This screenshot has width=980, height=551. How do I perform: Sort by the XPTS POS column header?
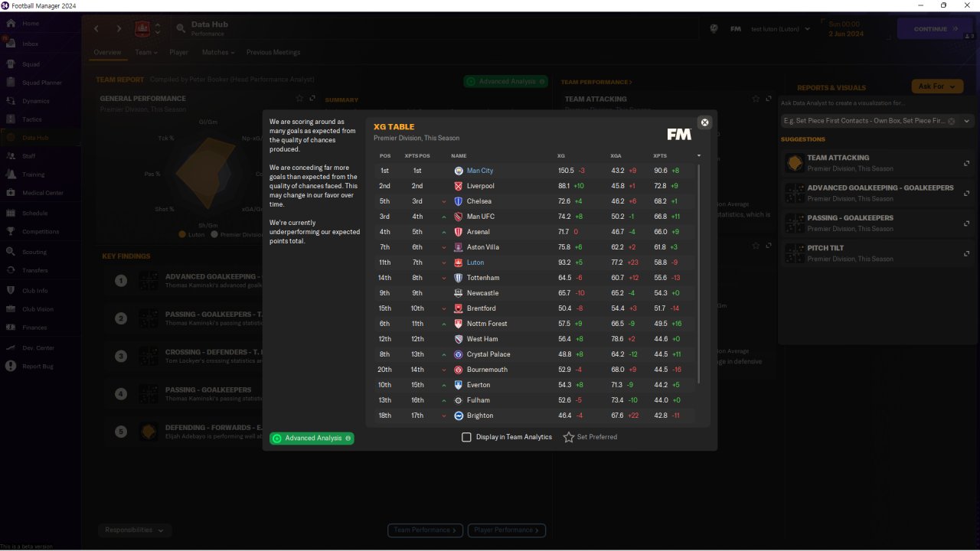417,156
